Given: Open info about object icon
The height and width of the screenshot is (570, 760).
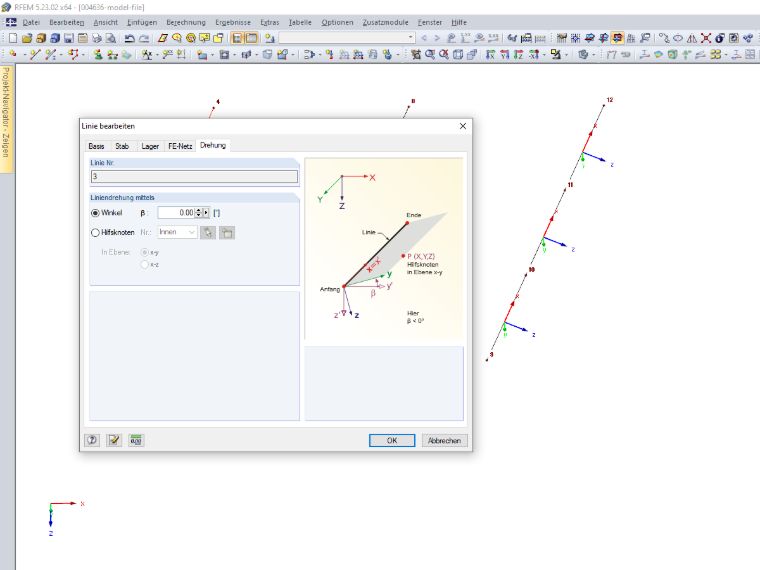Looking at the screenshot, I should click(720, 38).
